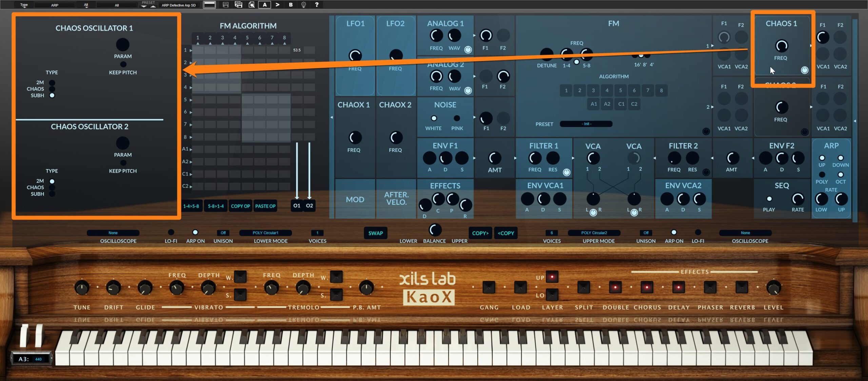This screenshot has height=381, width=868.
Task: Click the PASTE OP button
Action: (x=265, y=206)
